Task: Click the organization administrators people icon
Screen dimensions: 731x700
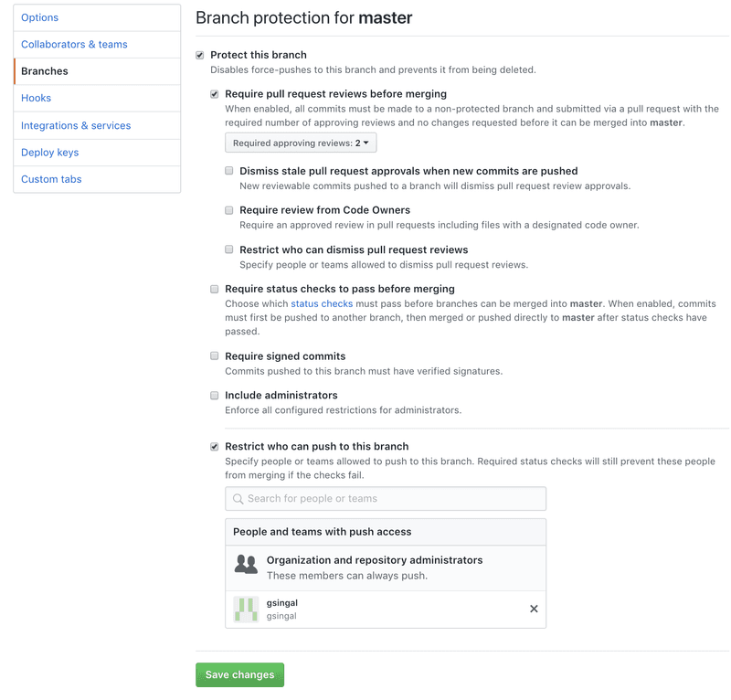Action: pyautogui.click(x=246, y=565)
